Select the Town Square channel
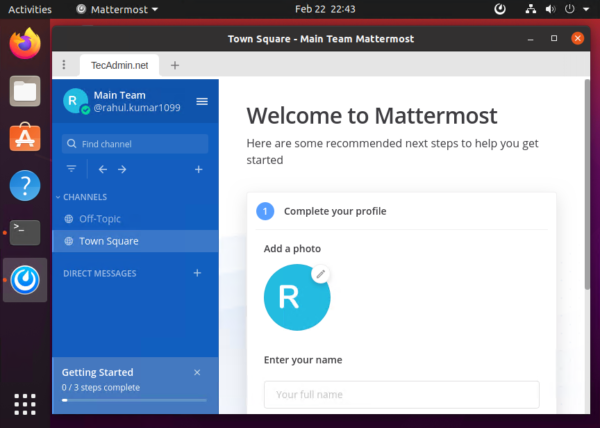The image size is (600, 428). [x=108, y=241]
